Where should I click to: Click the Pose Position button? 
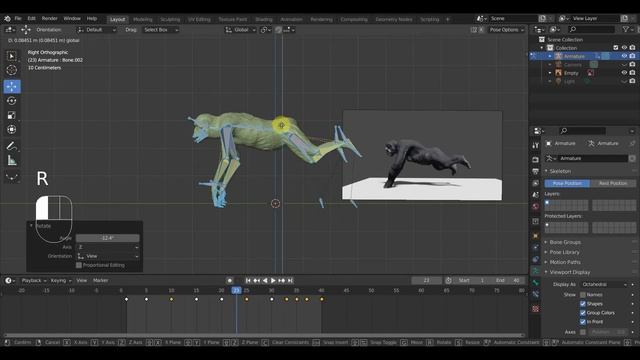tap(567, 183)
